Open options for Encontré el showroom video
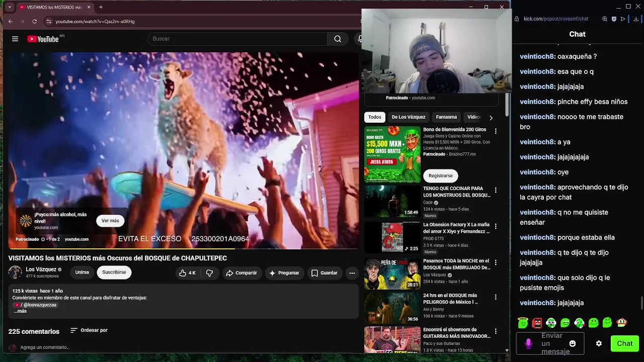 tap(496, 331)
